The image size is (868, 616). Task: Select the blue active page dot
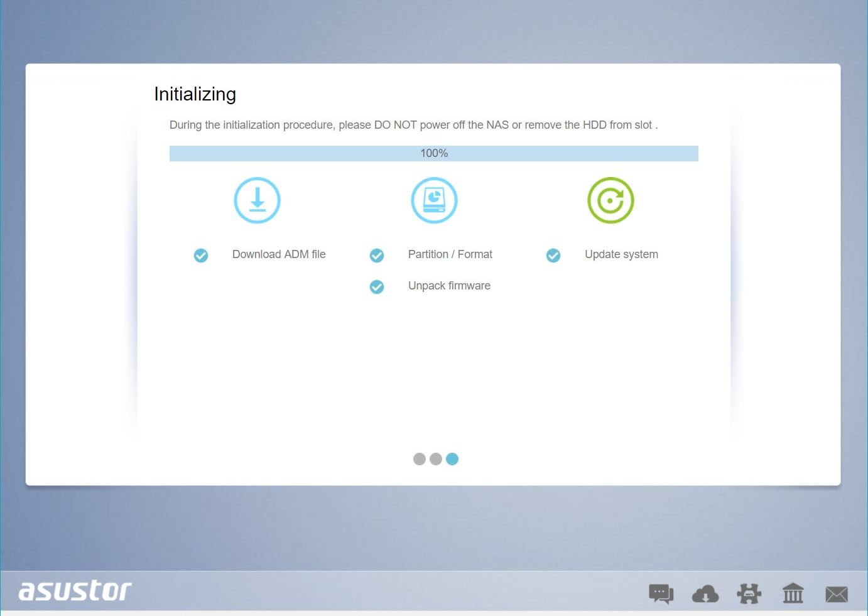point(452,459)
